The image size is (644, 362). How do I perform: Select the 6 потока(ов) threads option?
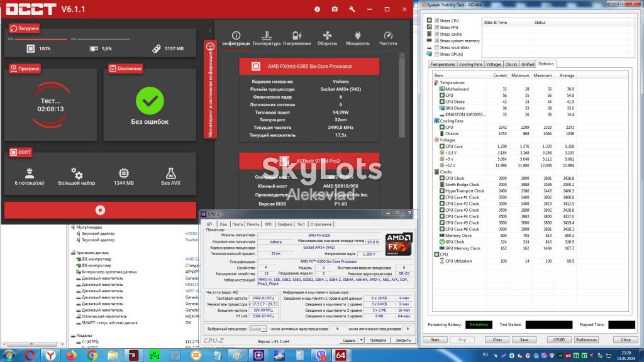[x=30, y=177]
